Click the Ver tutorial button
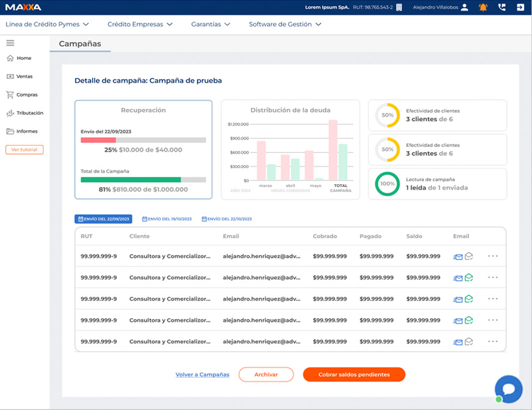 click(24, 150)
